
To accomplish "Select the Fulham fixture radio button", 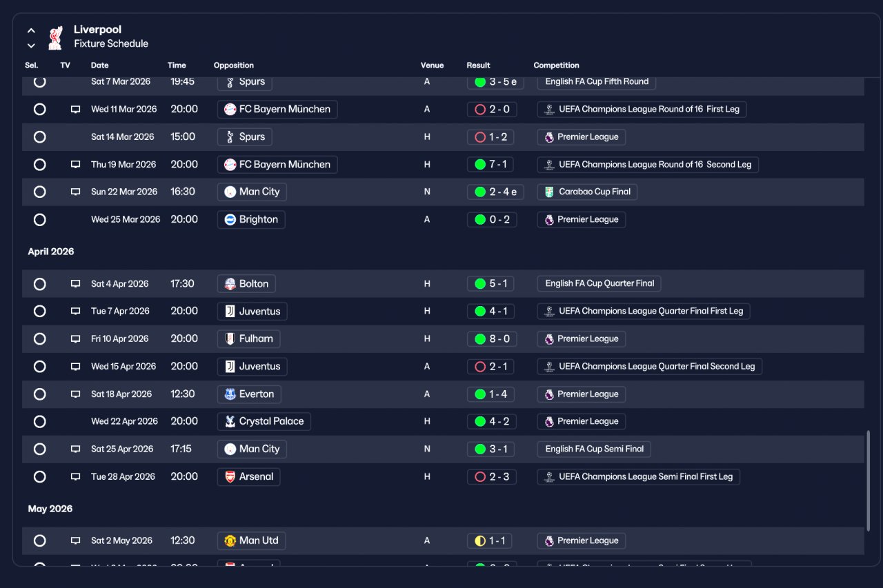I will tap(40, 339).
